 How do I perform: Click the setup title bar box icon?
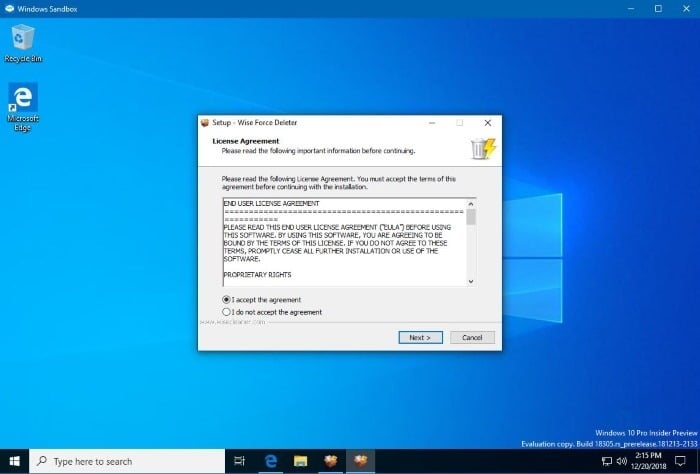click(x=205, y=123)
